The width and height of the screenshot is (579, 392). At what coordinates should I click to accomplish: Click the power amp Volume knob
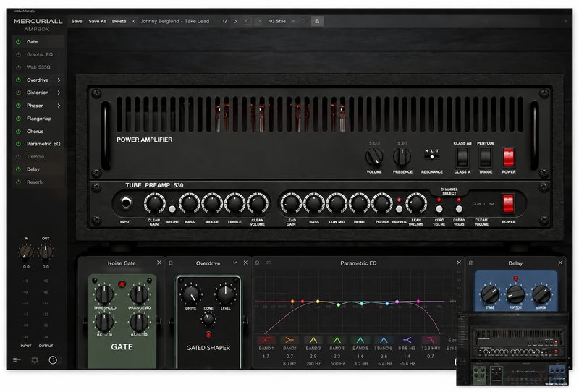[374, 157]
